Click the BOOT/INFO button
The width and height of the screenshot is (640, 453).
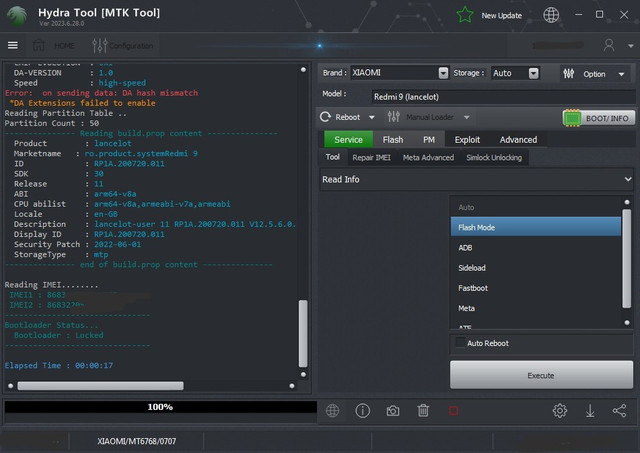(599, 118)
